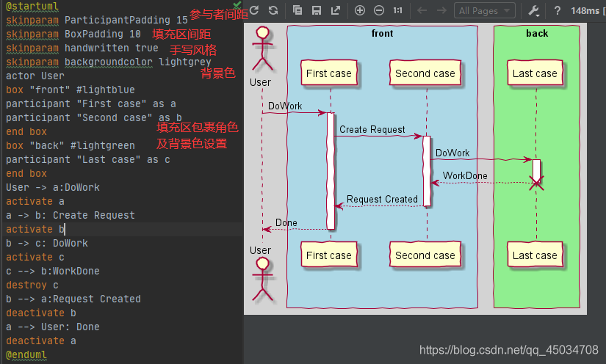Click the blog.csdn.net watermark link
This screenshot has height=364, width=606.
click(509, 350)
